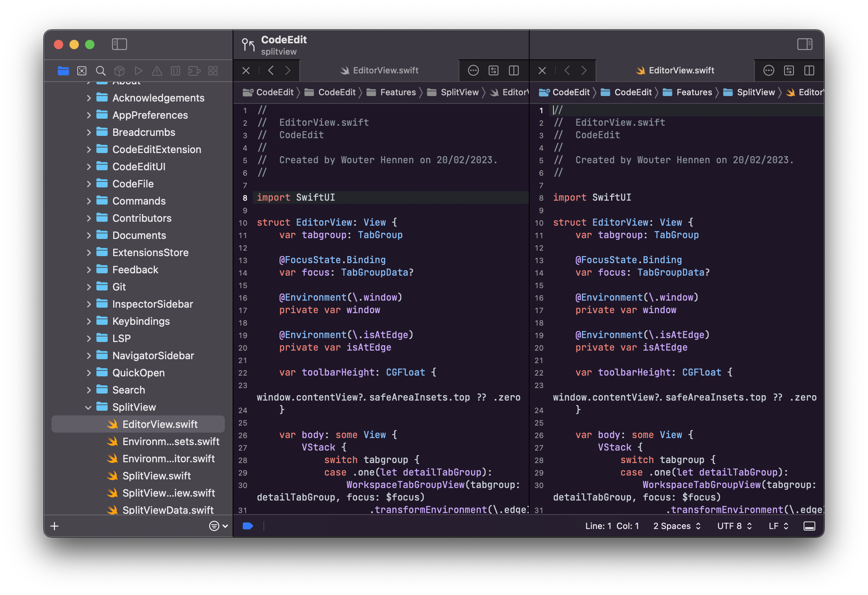The image size is (868, 595).
Task: Open right editor more options ellipsis
Action: coord(769,70)
